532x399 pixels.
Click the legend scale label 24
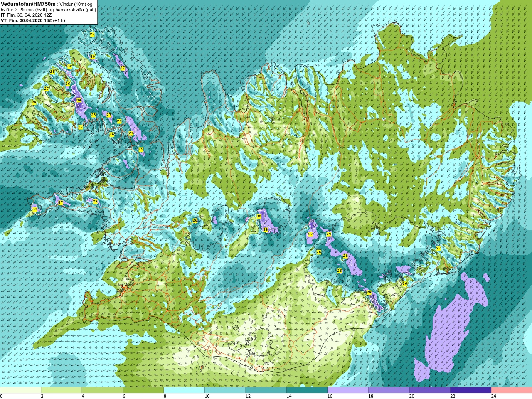[x=494, y=396]
